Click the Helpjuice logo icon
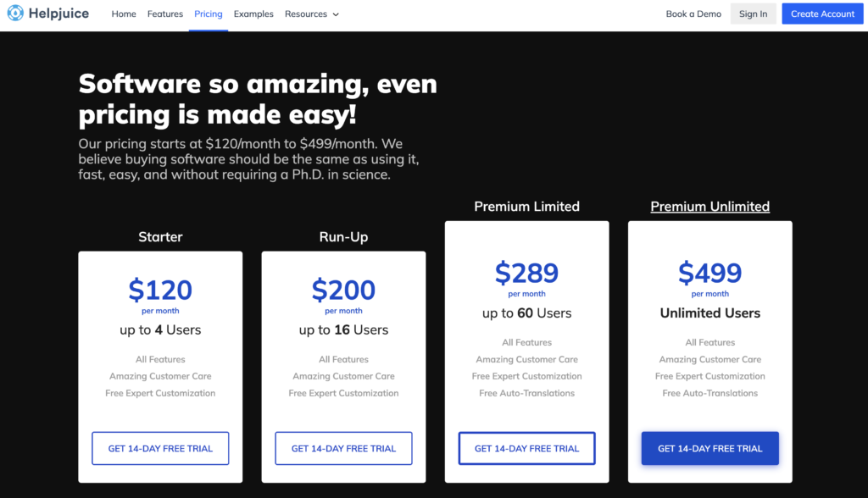Viewport: 868px width, 498px height. [x=15, y=14]
